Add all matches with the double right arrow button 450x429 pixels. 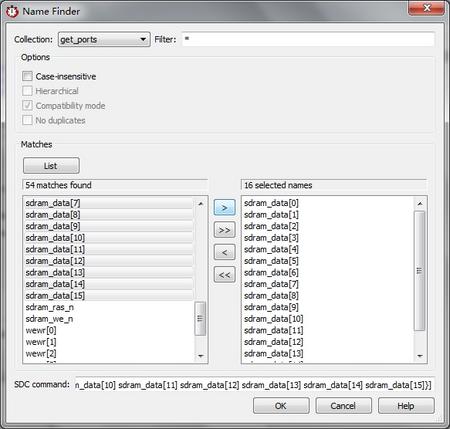[x=224, y=230]
